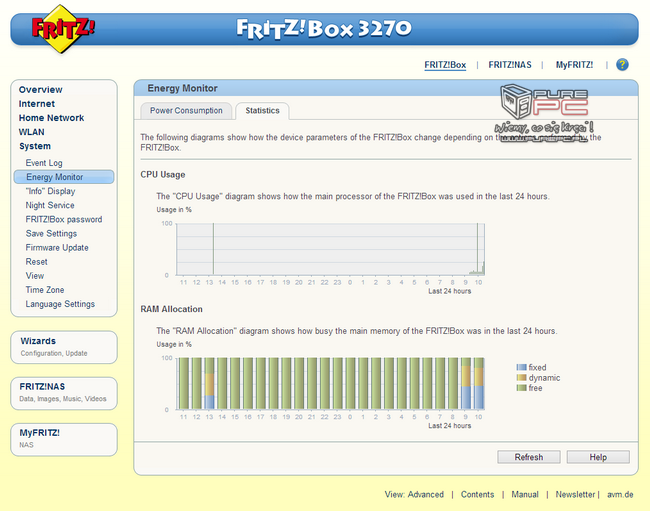Open the "Info" Display settings
Viewport: 650px width, 511px height.
[x=50, y=191]
